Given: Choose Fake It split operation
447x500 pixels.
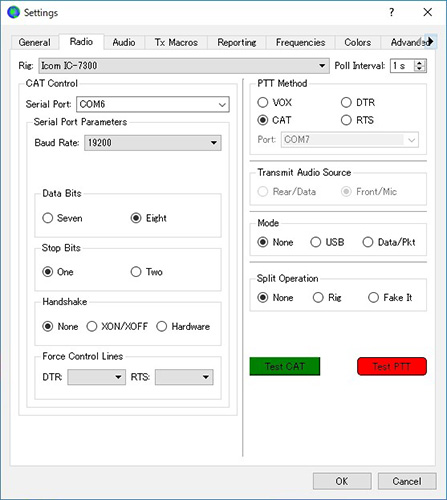Looking at the screenshot, I should [x=373, y=297].
